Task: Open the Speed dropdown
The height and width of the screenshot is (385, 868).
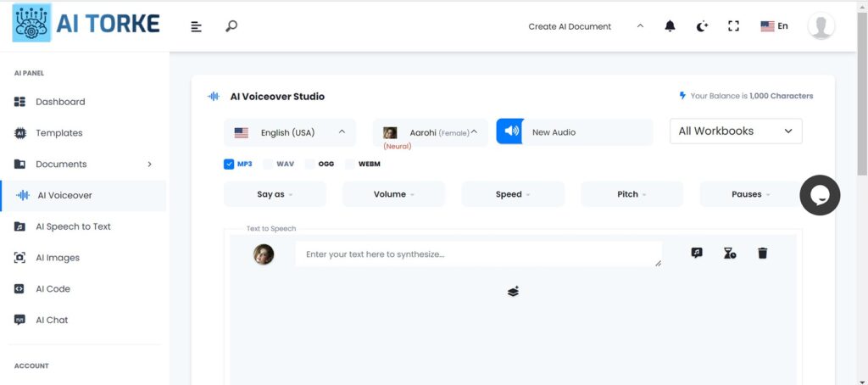Action: tap(513, 194)
